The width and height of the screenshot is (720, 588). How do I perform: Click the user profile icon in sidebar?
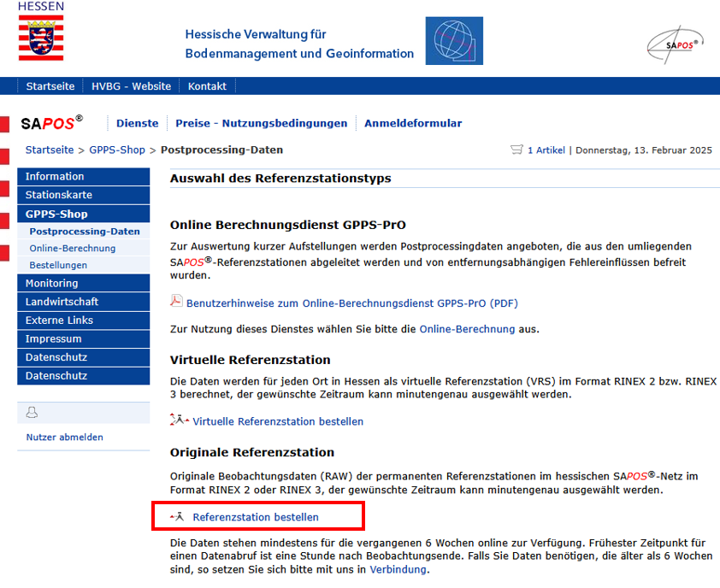(32, 412)
